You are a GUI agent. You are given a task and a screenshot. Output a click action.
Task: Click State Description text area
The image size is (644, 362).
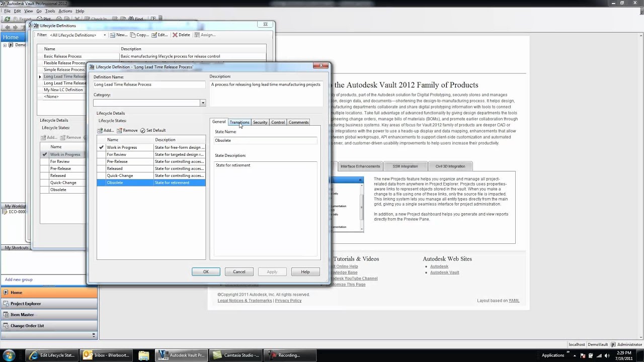266,209
